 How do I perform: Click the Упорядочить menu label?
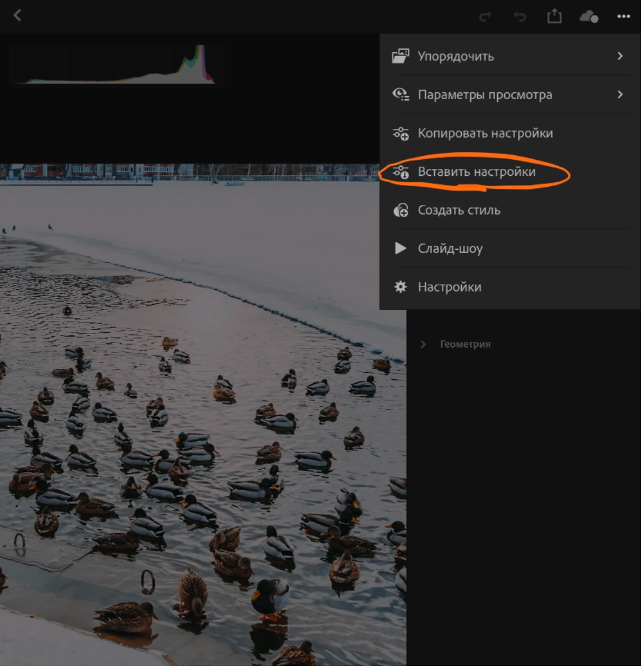point(455,56)
